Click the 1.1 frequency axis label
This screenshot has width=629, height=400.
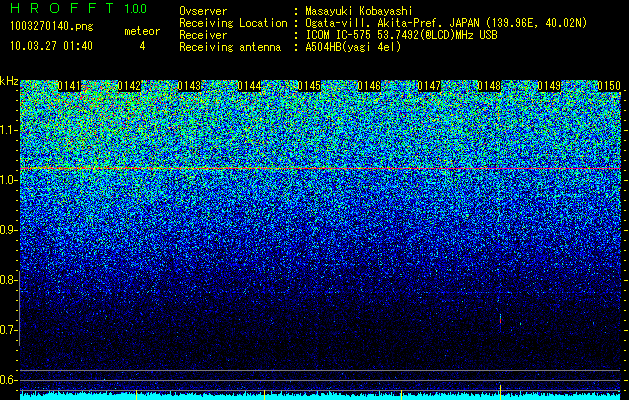click(x=8, y=130)
